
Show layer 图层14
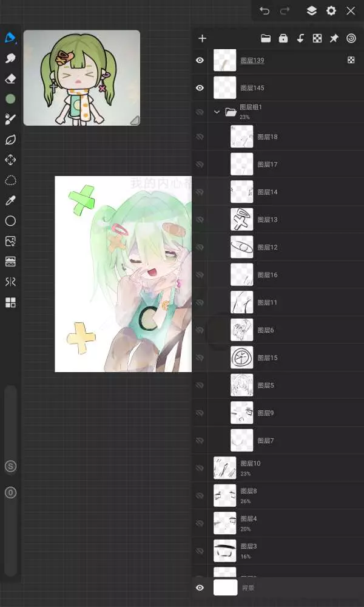(x=200, y=192)
